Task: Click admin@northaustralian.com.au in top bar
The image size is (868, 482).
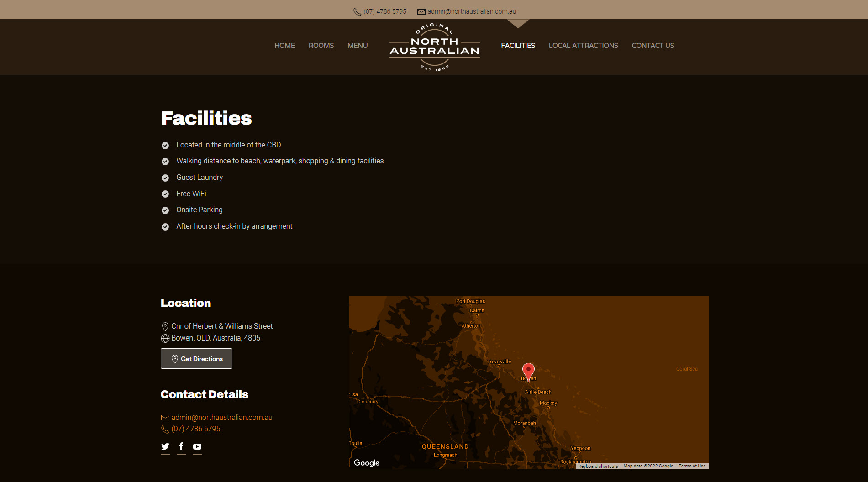Action: (472, 11)
